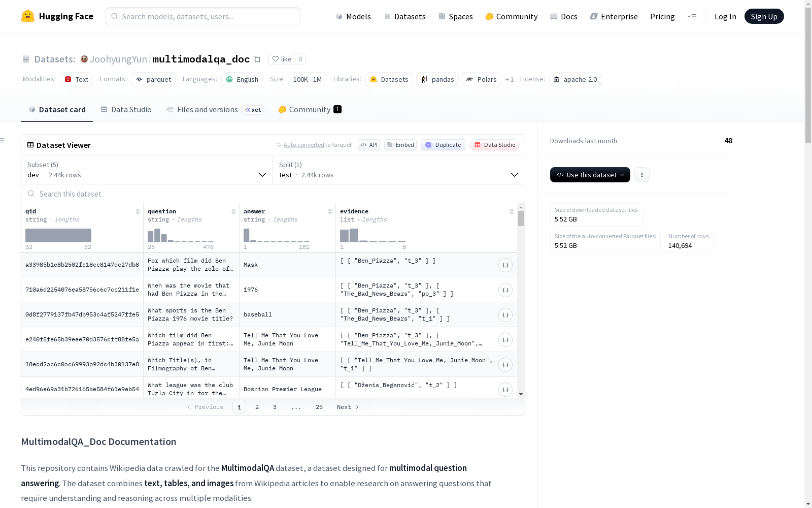Click the answer lengths histogram
This screenshot has width=812, height=508.
pos(276,235)
